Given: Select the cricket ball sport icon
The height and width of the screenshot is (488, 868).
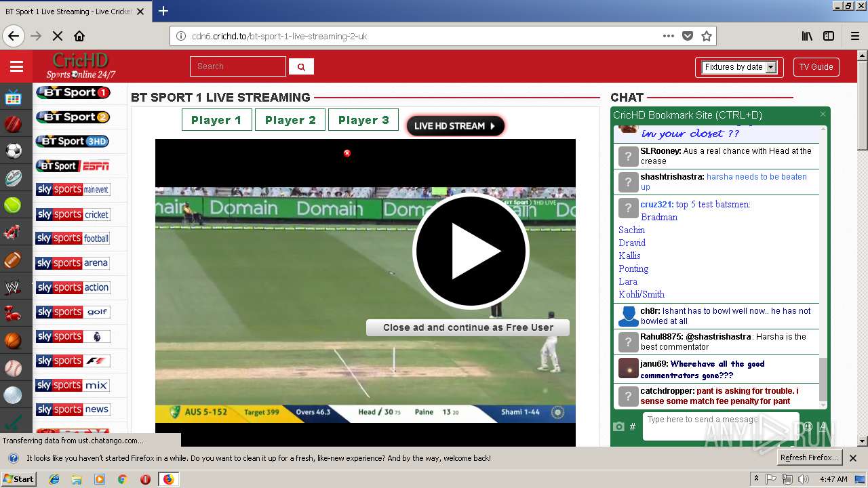Looking at the screenshot, I should (x=14, y=124).
